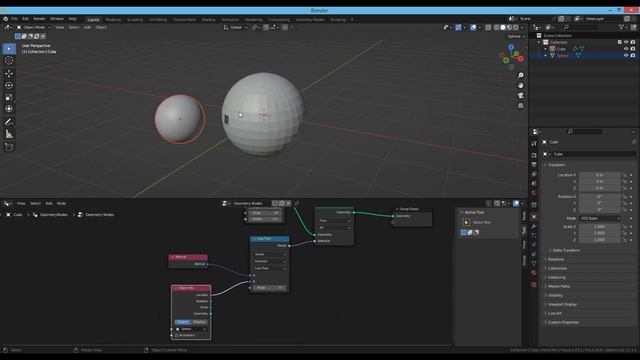Click the navigation gizmo Z axis
Image resolution: width=640 pixels, height=360 pixels.
pyautogui.click(x=511, y=47)
